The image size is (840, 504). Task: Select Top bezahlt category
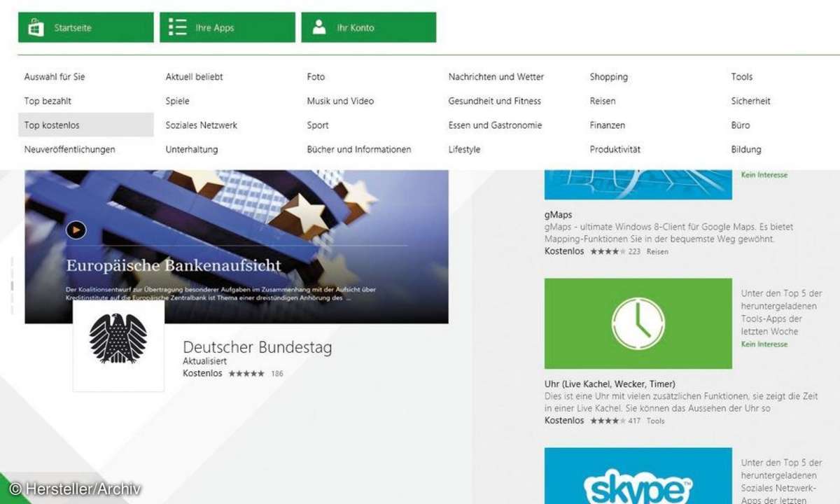pyautogui.click(x=48, y=101)
